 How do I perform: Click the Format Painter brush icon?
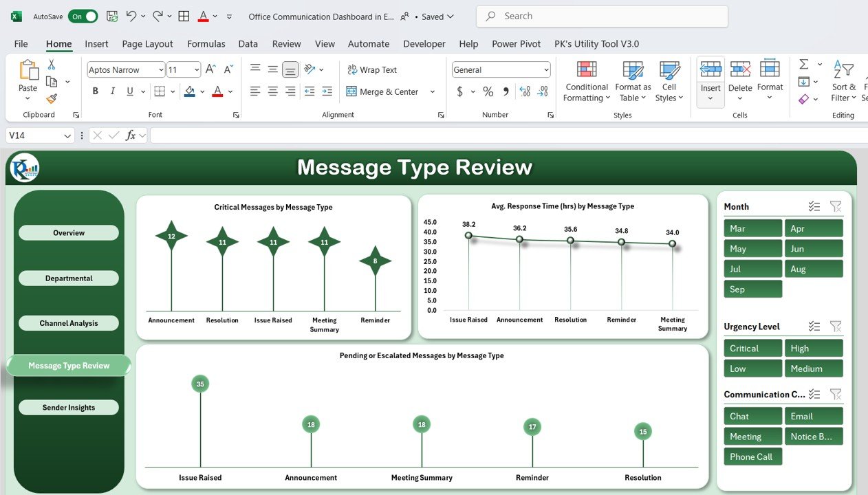52,98
